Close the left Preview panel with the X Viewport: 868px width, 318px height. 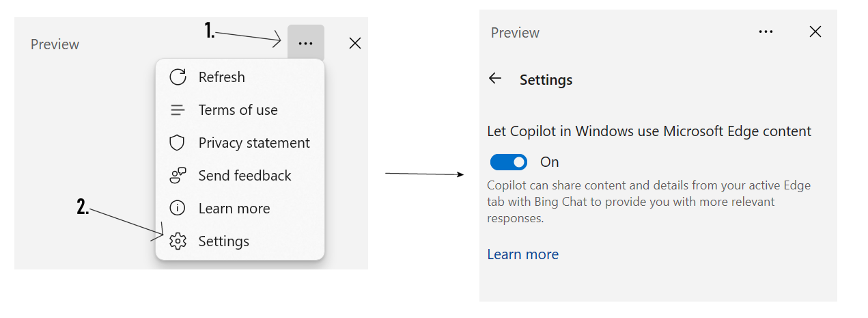pyautogui.click(x=355, y=43)
